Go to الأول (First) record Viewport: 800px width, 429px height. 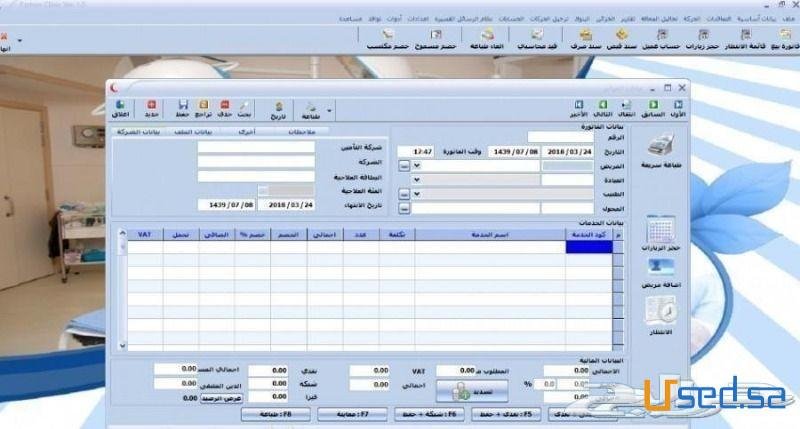coord(678,108)
